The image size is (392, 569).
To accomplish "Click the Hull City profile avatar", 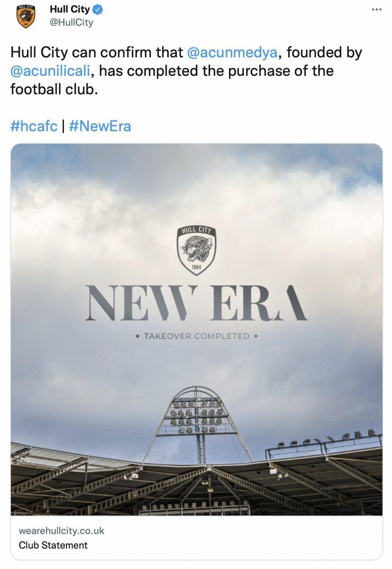I will point(26,17).
